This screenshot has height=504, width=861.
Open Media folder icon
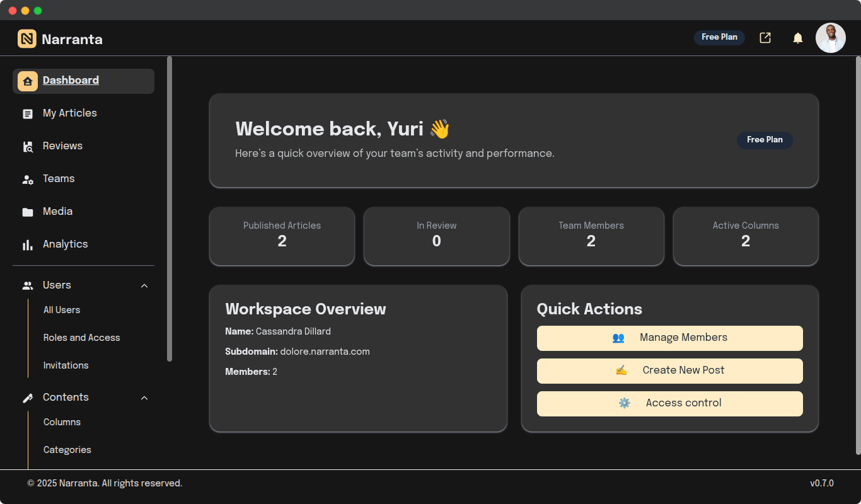(x=28, y=212)
